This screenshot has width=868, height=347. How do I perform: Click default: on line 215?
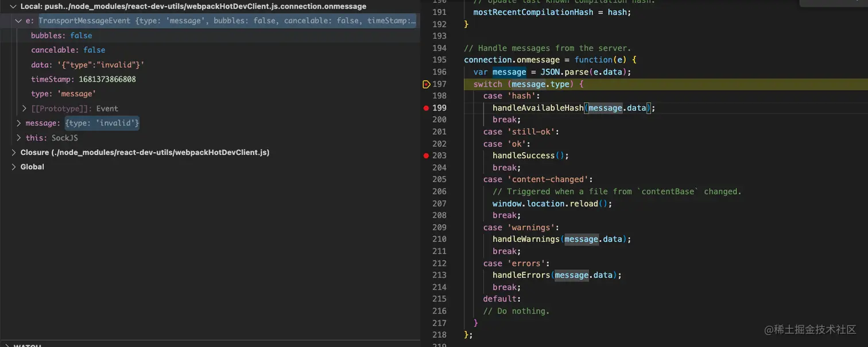pos(502,299)
